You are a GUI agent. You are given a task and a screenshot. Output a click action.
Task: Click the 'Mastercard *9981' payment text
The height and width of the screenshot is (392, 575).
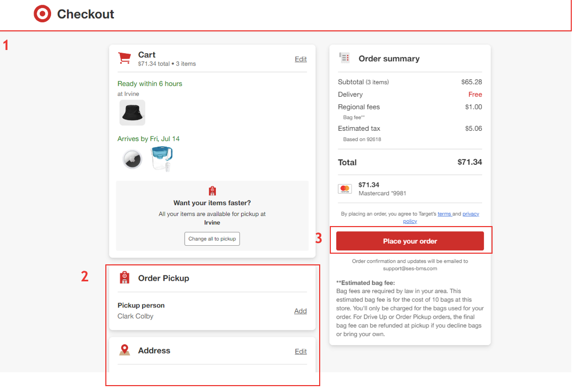pos(382,193)
